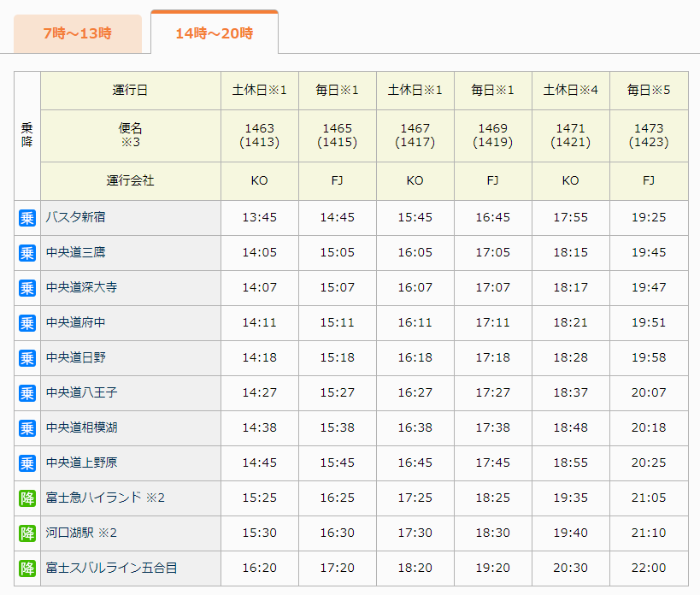700x595 pixels.
Task: Select the 14時～20時 tab
Action: coord(215,32)
